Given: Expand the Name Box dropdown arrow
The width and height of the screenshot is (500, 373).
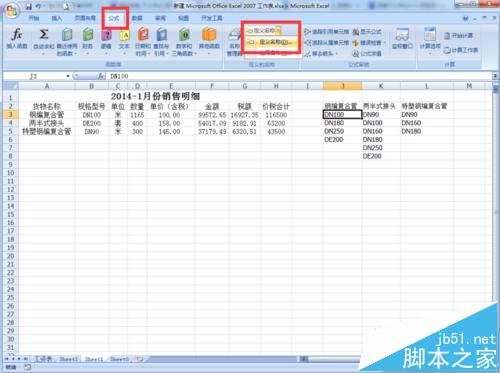Looking at the screenshot, I should click(68, 76).
